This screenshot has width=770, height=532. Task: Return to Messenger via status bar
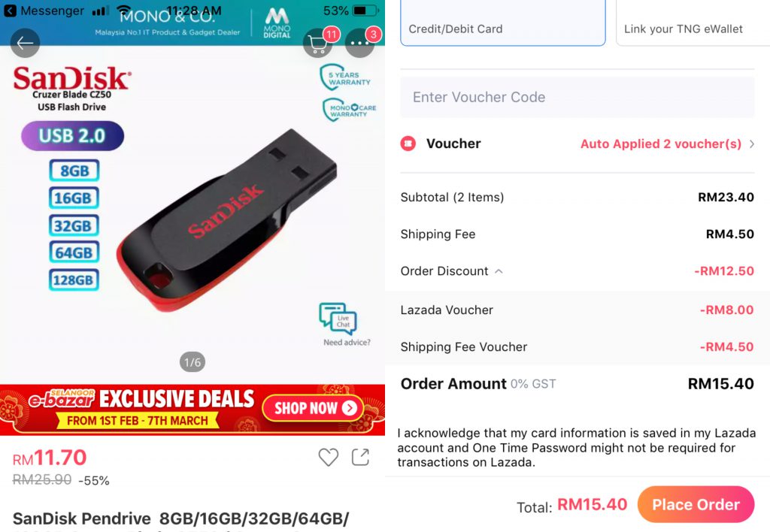[44, 11]
